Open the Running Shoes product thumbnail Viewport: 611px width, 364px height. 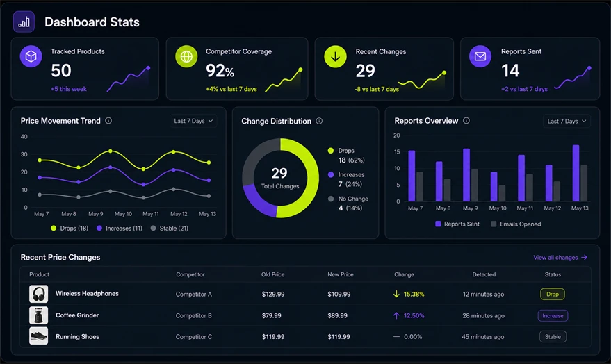pyautogui.click(x=38, y=336)
